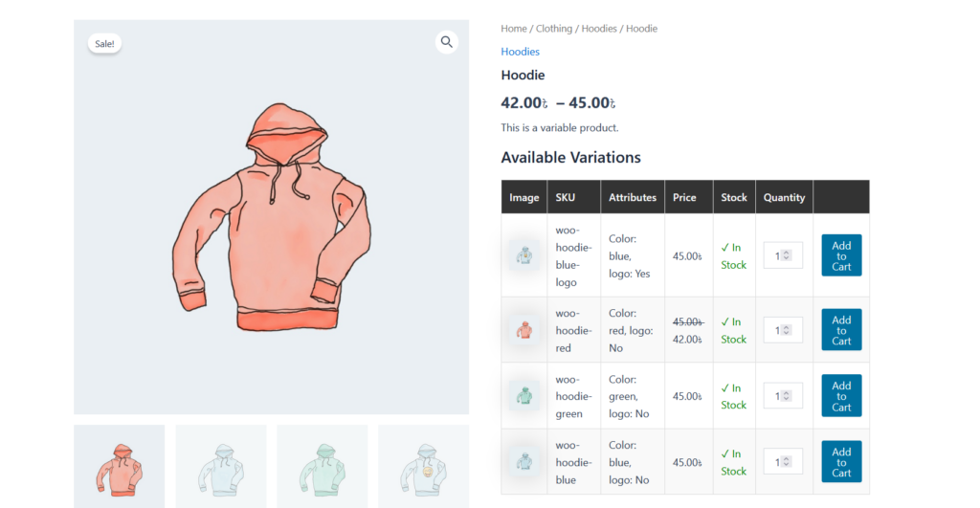Screen dimensions: 980x508
Task: Click the plain blue hoodie table image
Action: pos(523,462)
